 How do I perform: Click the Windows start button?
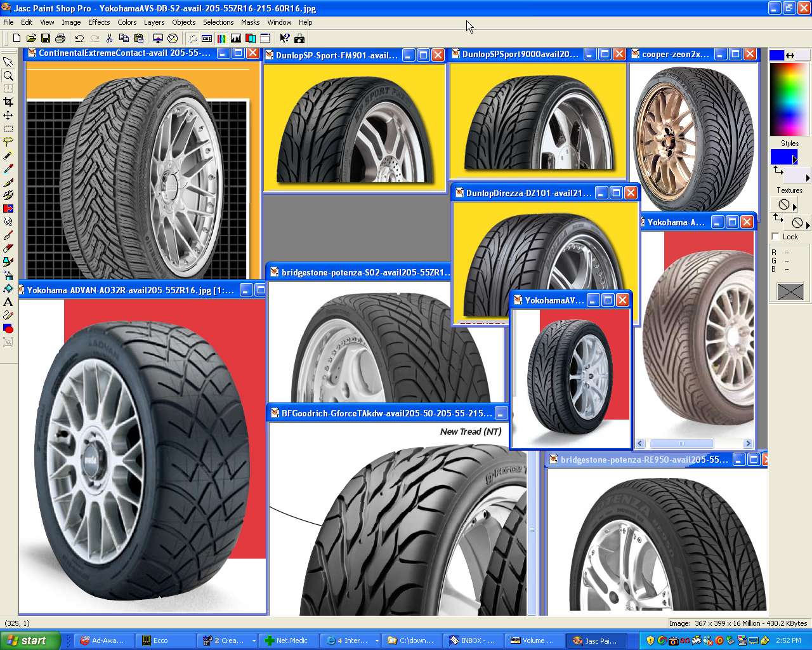coord(30,640)
